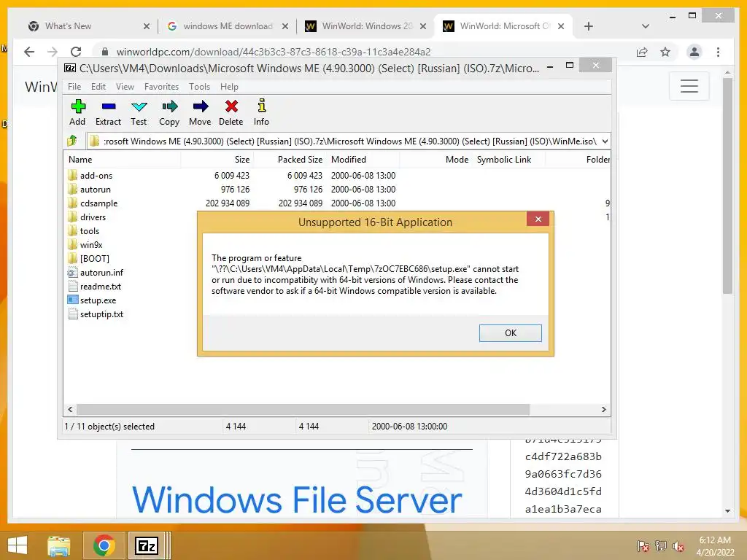Open Chrome tab search chevron
The image size is (747, 560).
tap(646, 26)
